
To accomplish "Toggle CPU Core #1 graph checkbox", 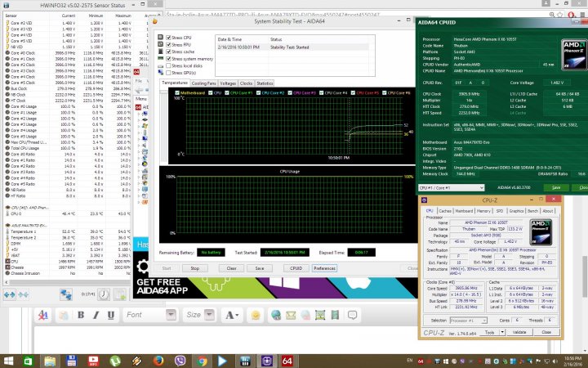I will tap(227, 92).
